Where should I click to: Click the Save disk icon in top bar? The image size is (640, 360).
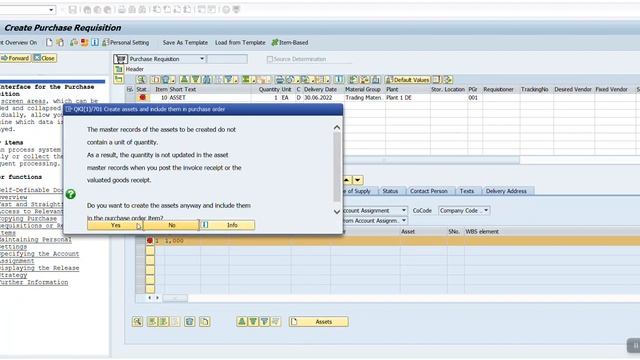click(73, 9)
